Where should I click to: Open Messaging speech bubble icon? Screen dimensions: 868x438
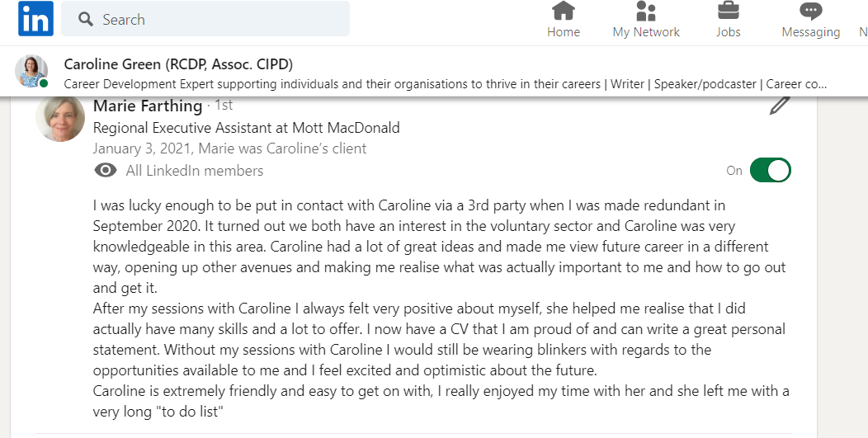coord(810,11)
